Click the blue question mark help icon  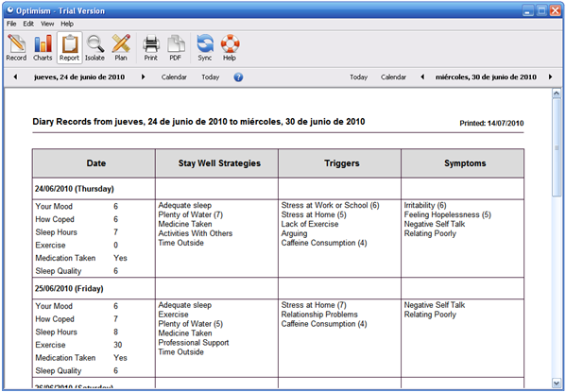point(238,77)
